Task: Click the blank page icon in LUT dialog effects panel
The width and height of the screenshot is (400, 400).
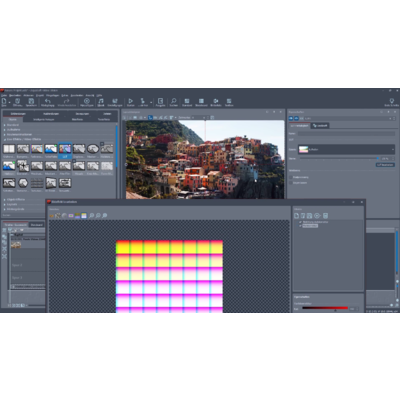Action: [x=296, y=216]
